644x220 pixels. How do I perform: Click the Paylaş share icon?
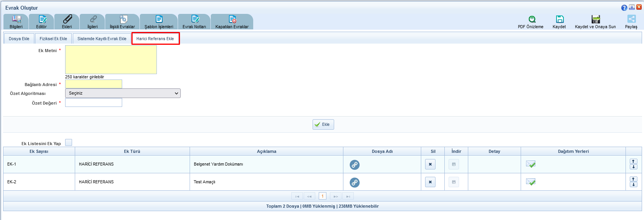(x=631, y=19)
